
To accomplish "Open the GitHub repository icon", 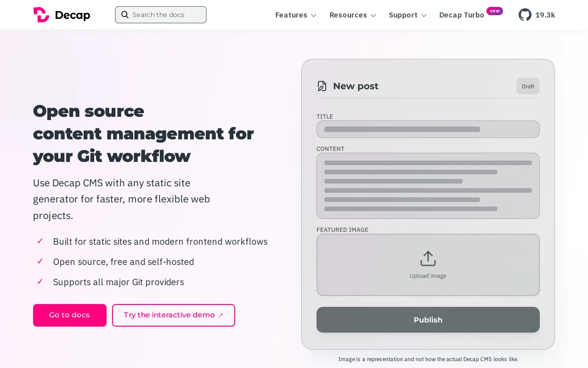I will (525, 15).
